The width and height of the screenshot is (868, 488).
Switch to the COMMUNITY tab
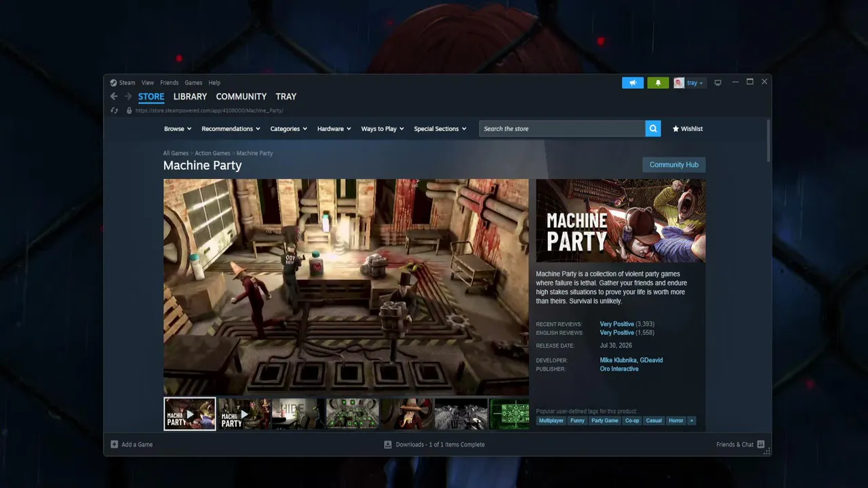point(241,97)
